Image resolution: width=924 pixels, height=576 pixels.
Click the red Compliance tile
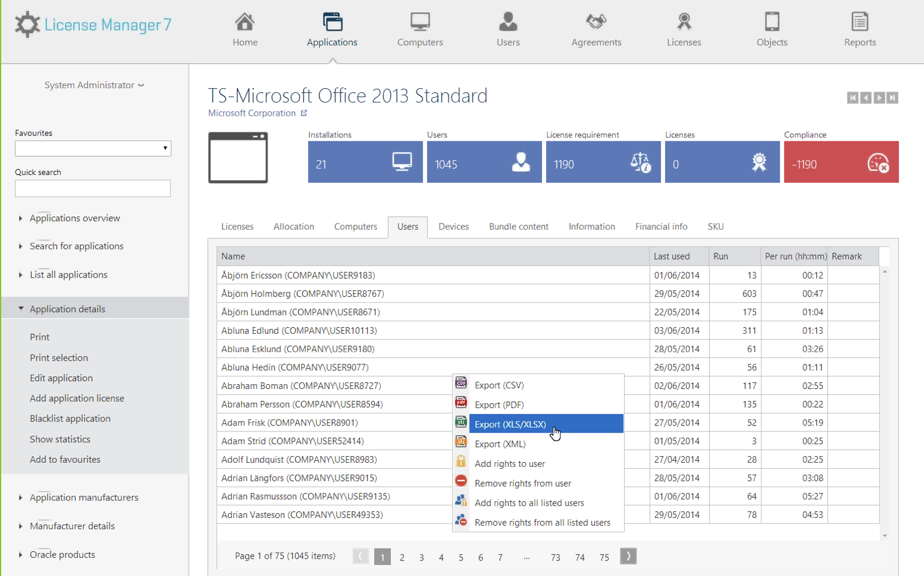click(x=841, y=162)
